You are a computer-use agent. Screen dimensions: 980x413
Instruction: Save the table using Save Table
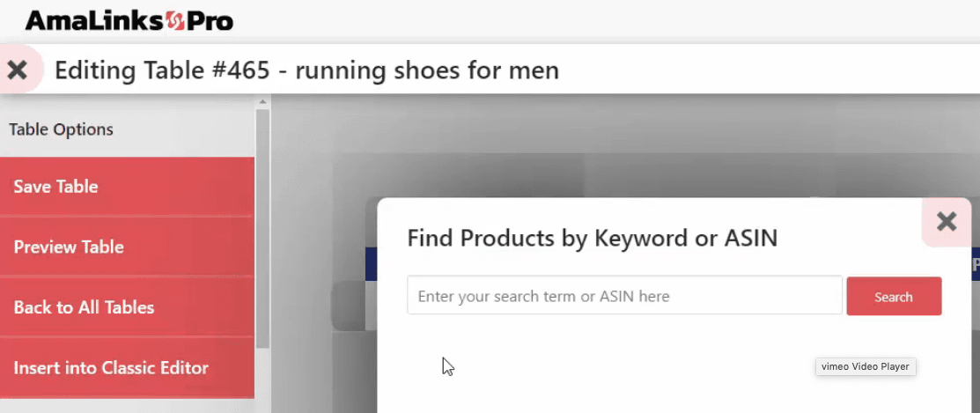pos(127,187)
